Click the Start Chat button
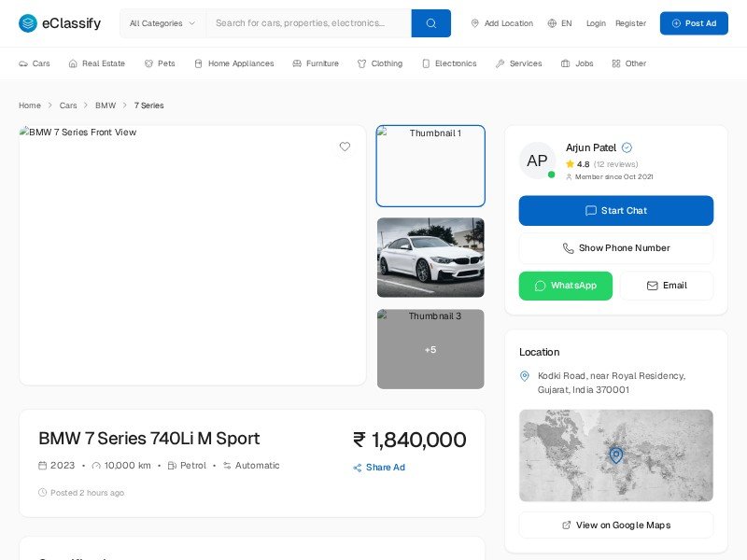 pyautogui.click(x=616, y=211)
